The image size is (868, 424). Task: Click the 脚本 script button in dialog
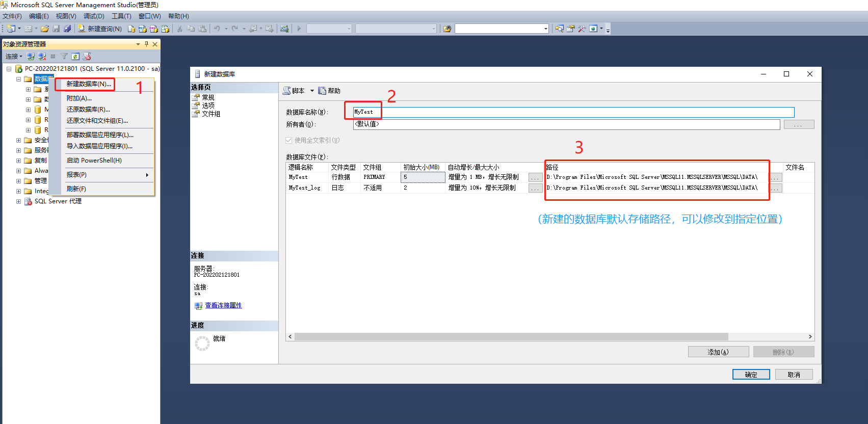coord(294,91)
